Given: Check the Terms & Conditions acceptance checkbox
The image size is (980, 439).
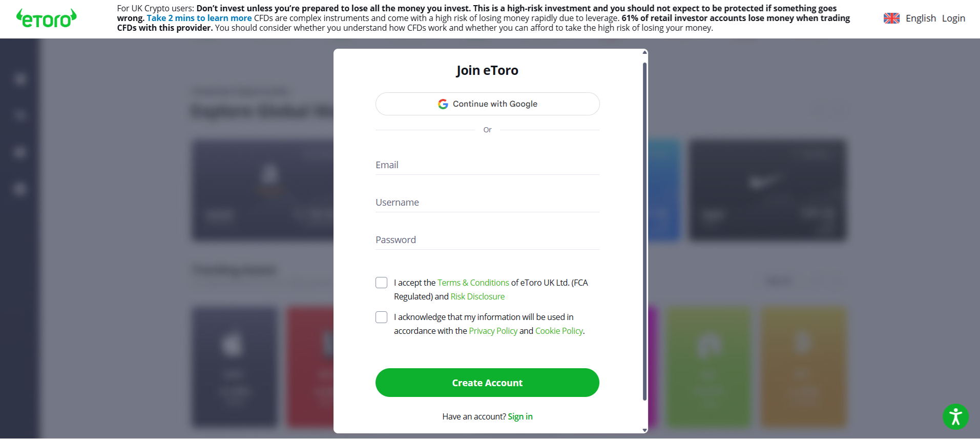Looking at the screenshot, I should [381, 283].
